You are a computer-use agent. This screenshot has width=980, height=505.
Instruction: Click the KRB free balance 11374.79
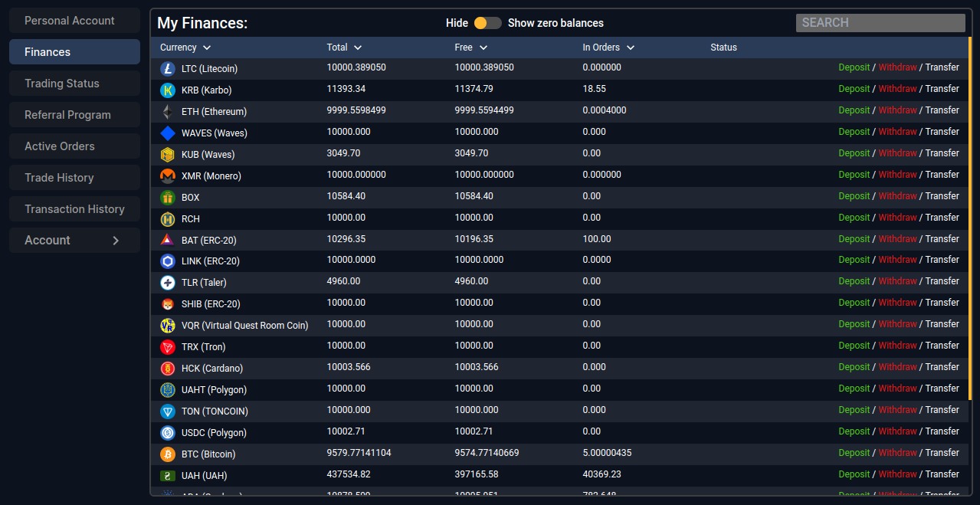[x=474, y=89]
